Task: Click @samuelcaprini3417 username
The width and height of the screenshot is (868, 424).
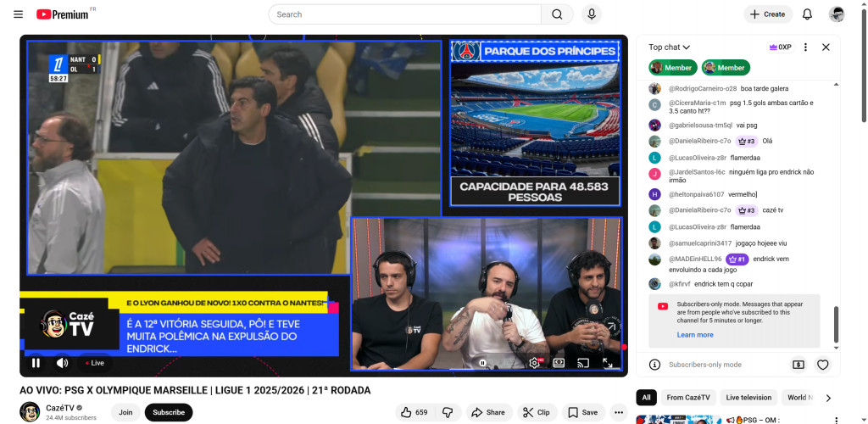Action: (x=699, y=243)
